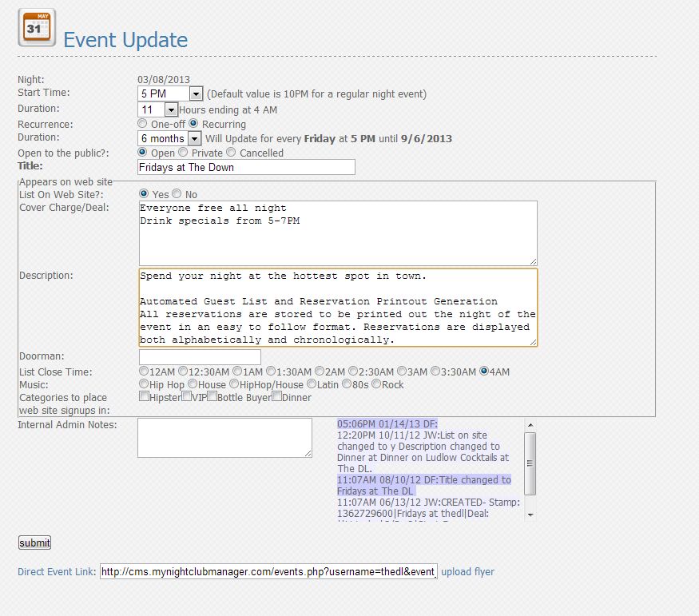Screen dimensions: 699x616
Task: Open the 6 months recurrence duration dropdown
Action: pyautogui.click(x=169, y=139)
